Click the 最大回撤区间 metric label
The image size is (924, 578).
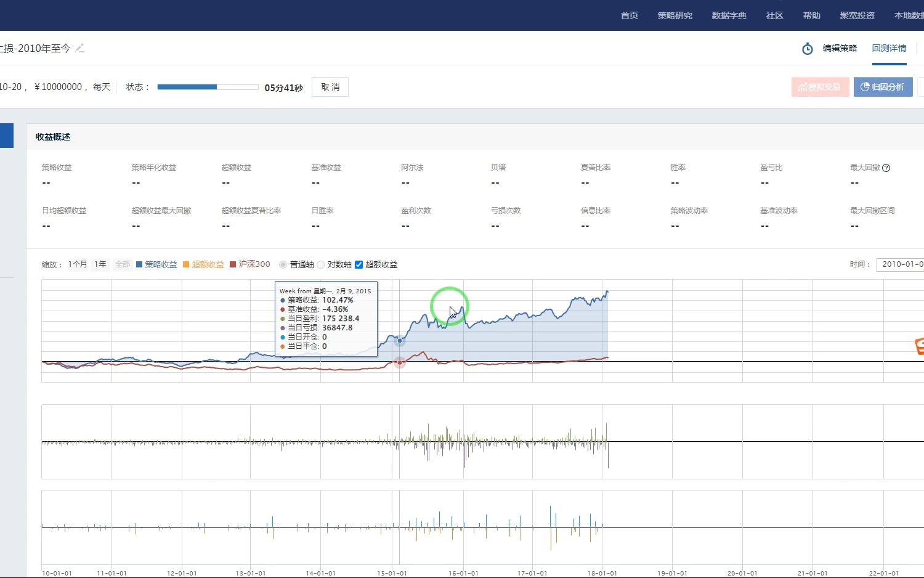coord(872,211)
